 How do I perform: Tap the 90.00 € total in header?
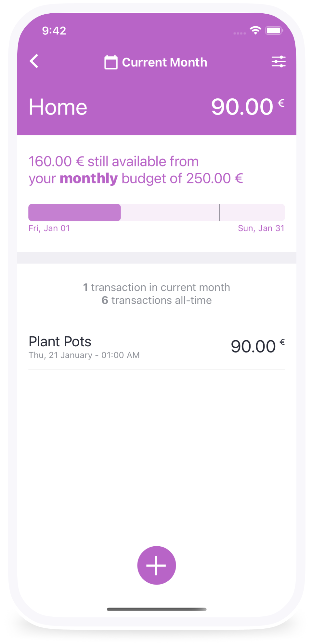[248, 107]
